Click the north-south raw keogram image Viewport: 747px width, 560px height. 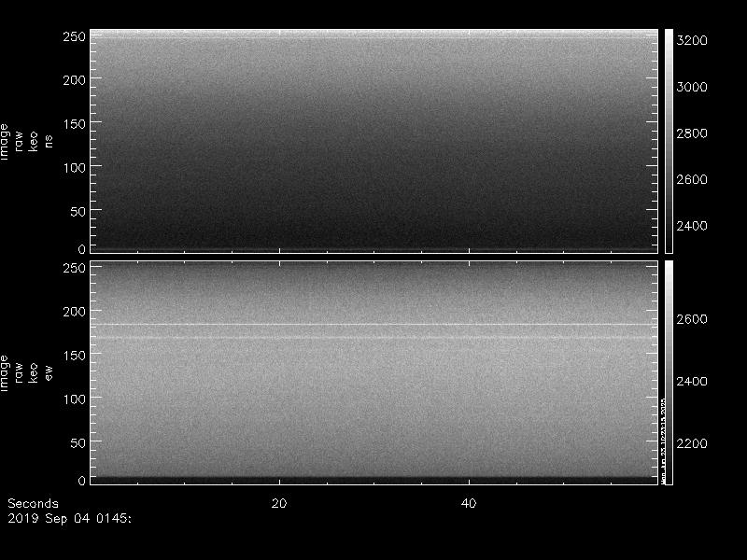click(x=374, y=141)
